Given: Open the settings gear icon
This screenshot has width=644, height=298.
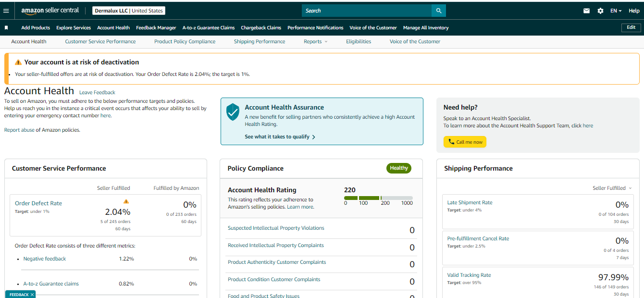Looking at the screenshot, I should click(600, 11).
